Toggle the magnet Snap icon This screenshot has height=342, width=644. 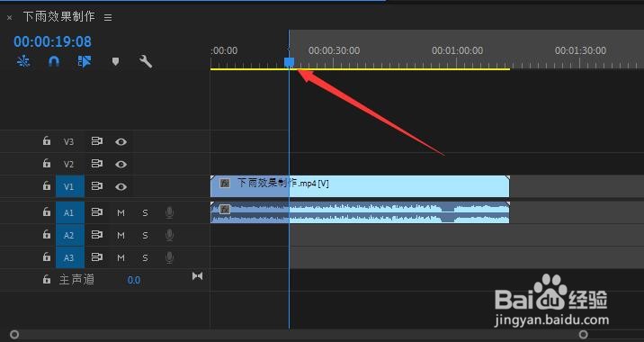coord(54,62)
